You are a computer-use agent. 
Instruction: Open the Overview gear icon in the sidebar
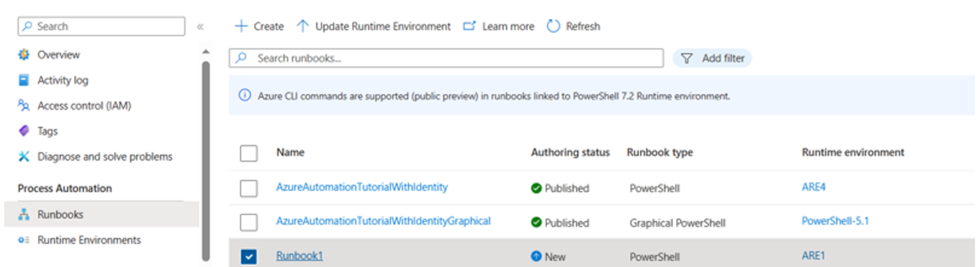click(24, 54)
